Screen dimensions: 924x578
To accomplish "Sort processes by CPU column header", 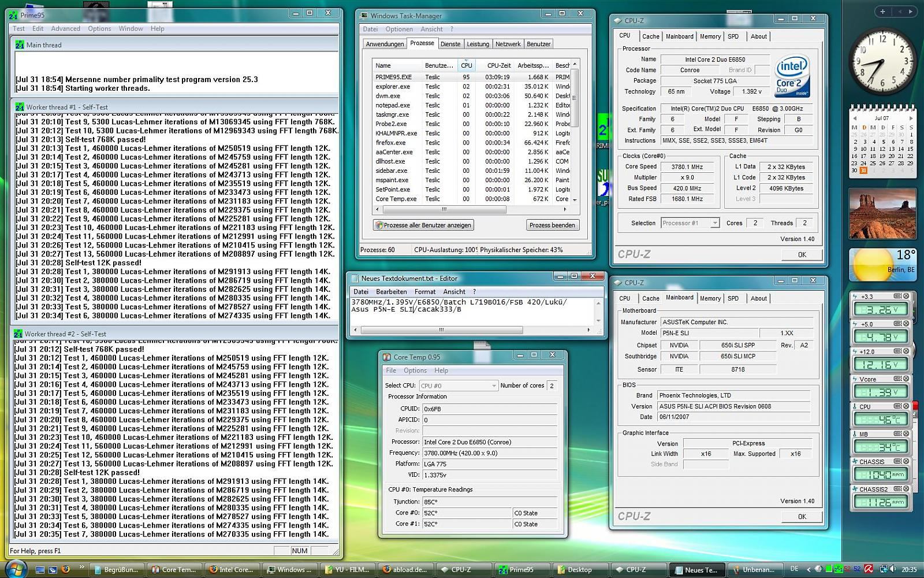I will [x=466, y=65].
